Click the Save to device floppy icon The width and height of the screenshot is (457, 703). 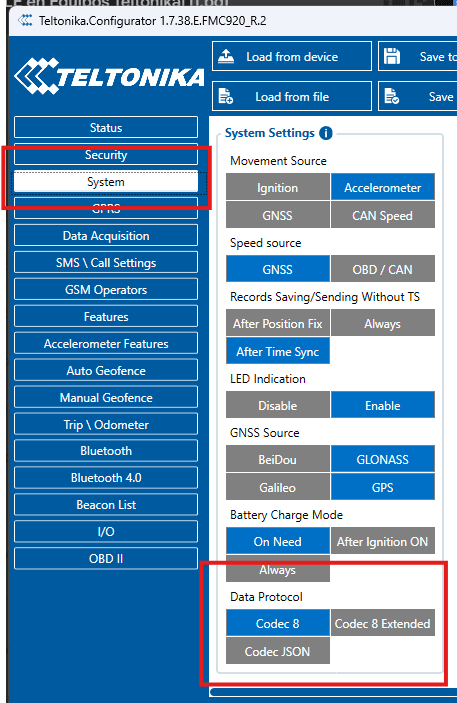(x=392, y=56)
